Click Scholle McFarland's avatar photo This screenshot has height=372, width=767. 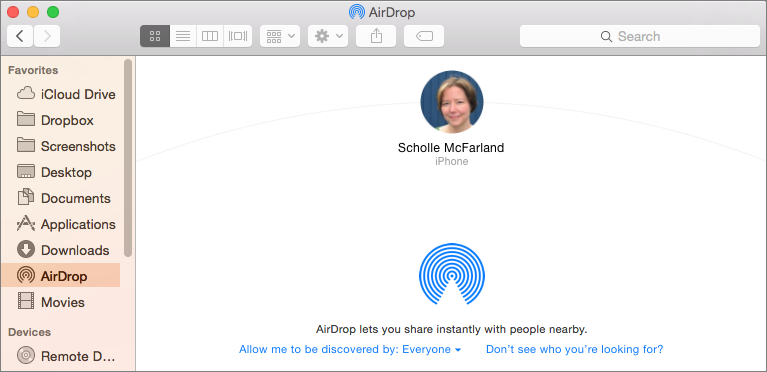pyautogui.click(x=451, y=102)
